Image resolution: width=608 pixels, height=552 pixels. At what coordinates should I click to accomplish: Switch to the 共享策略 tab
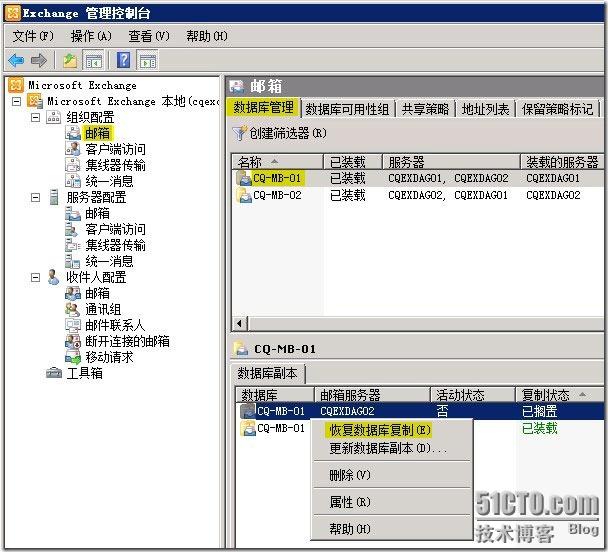(x=425, y=109)
